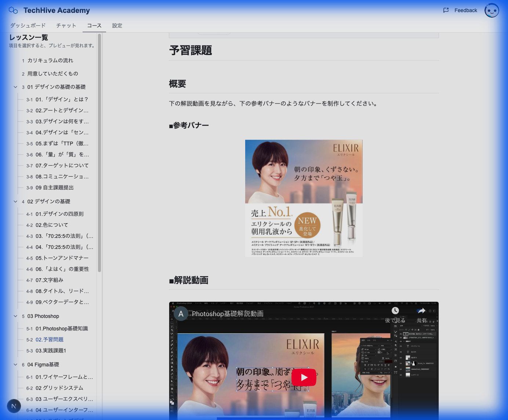Open lesson 3-8 08.コミュニケーショ…
The image size is (508, 420).
tap(62, 177)
